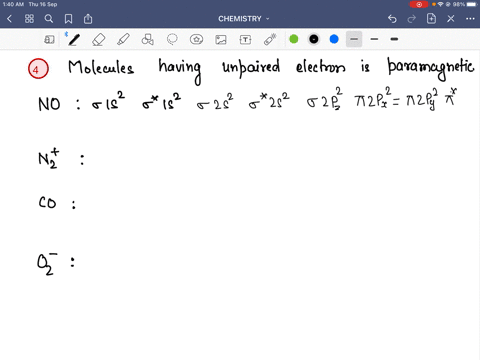Screen dimensions: 480x360
Task: Redo the last action
Action: point(412,19)
